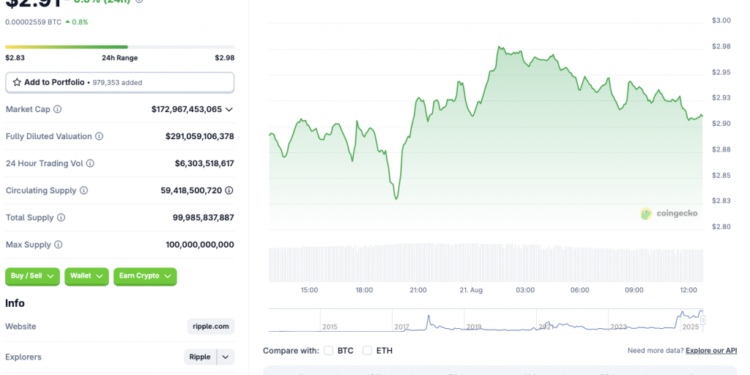Click the Add to Portfolio button
Viewport: 750px width, 375px height.
120,82
